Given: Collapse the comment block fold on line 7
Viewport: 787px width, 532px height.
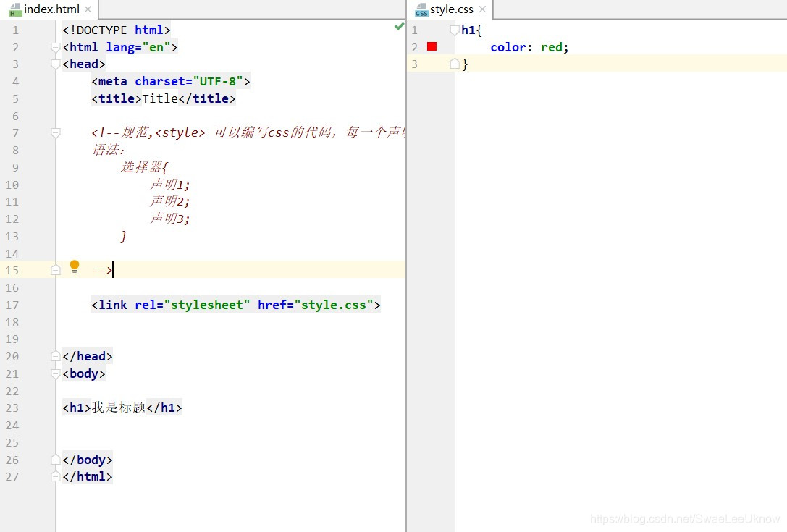Looking at the screenshot, I should coord(56,133).
